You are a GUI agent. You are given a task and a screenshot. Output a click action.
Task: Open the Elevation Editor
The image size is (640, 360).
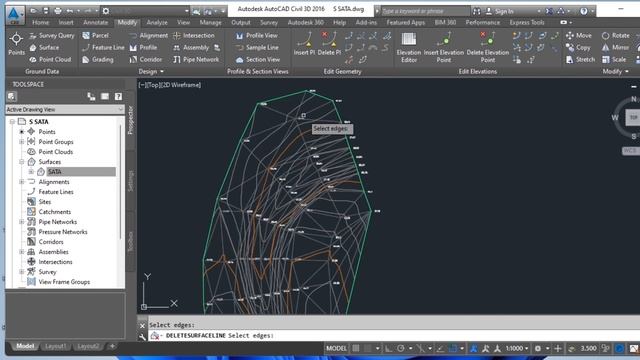409,47
